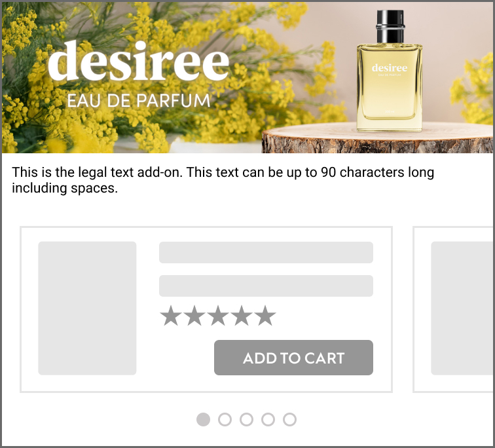Select the fourth carousel pagination dot
The image size is (495, 448).
268,419
